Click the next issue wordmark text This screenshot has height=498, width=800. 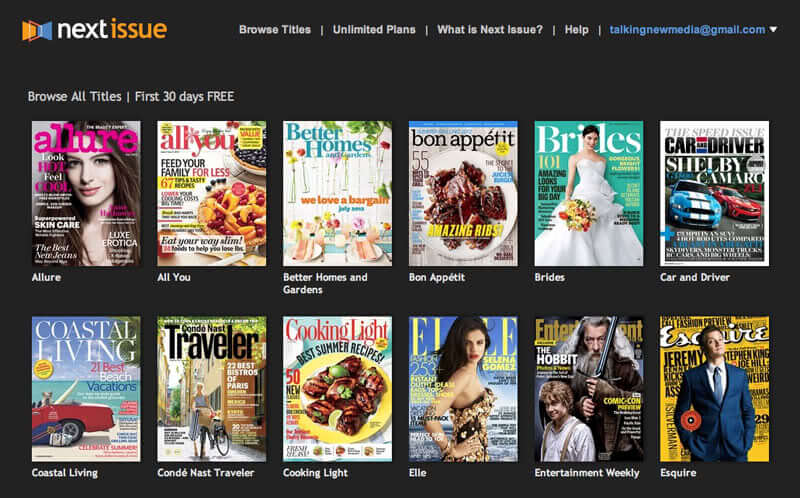coord(112,30)
